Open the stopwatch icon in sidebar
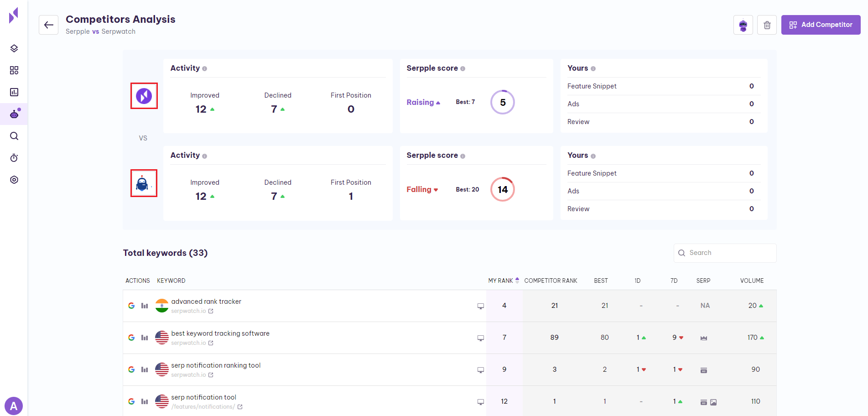Viewport: 868px width, 416px height. point(14,158)
